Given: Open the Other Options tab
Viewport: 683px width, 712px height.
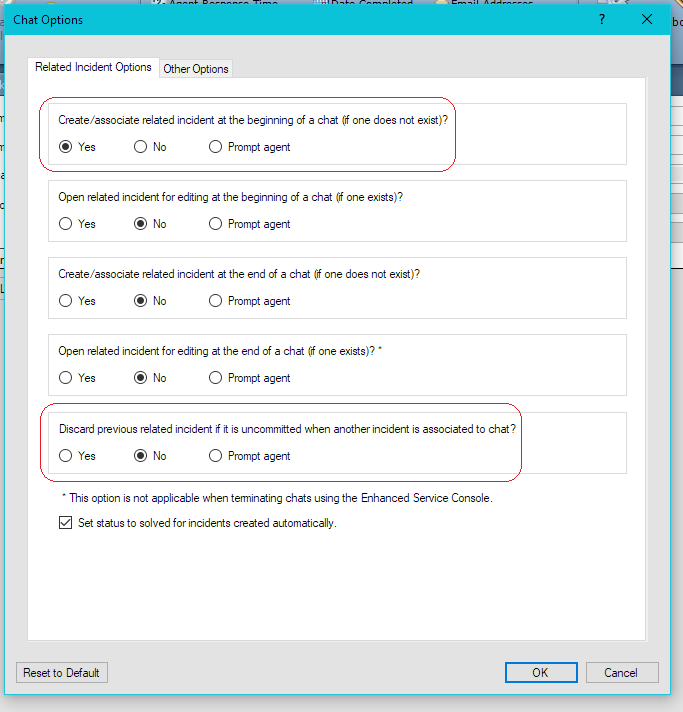Looking at the screenshot, I should (196, 69).
